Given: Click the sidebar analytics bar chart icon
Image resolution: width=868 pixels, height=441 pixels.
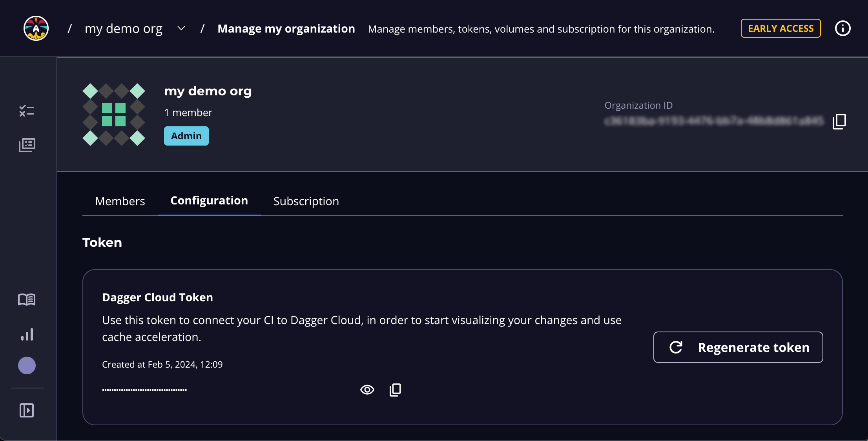Looking at the screenshot, I should click(x=26, y=332).
